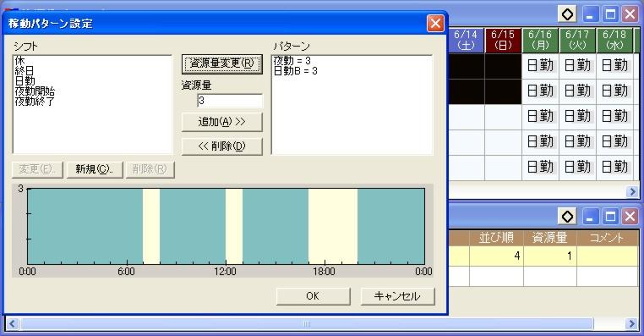Click the diamond icon in lower window
Screen dimensions: 644x336
[568, 217]
